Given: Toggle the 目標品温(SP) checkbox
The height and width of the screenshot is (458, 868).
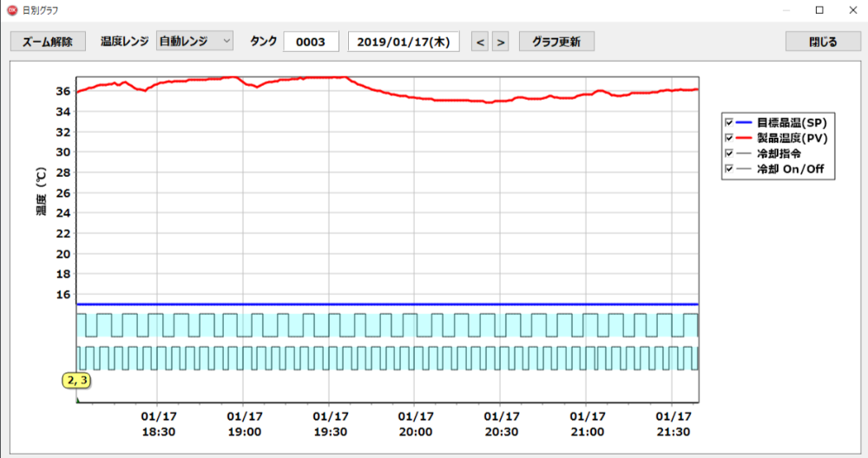Looking at the screenshot, I should [x=729, y=122].
